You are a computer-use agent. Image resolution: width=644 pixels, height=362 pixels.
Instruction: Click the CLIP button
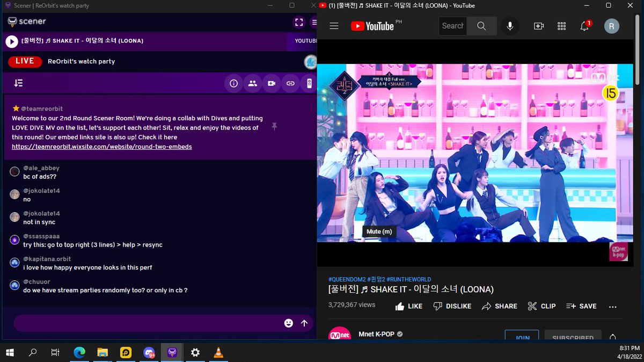(541, 306)
